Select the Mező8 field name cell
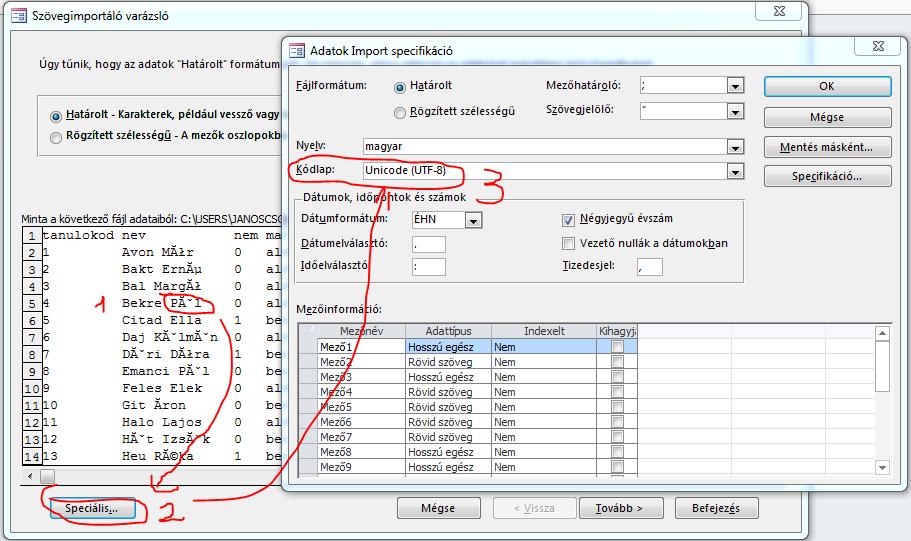 [x=361, y=452]
